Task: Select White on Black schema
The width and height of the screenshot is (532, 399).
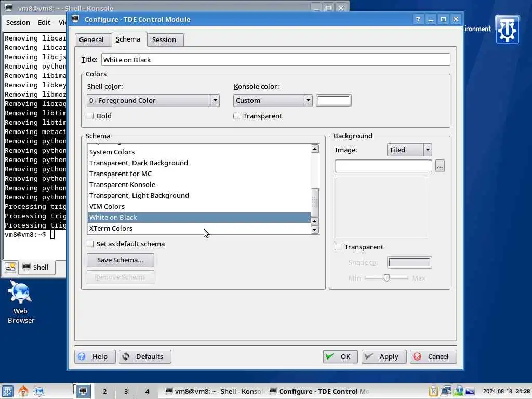Action: point(199,218)
